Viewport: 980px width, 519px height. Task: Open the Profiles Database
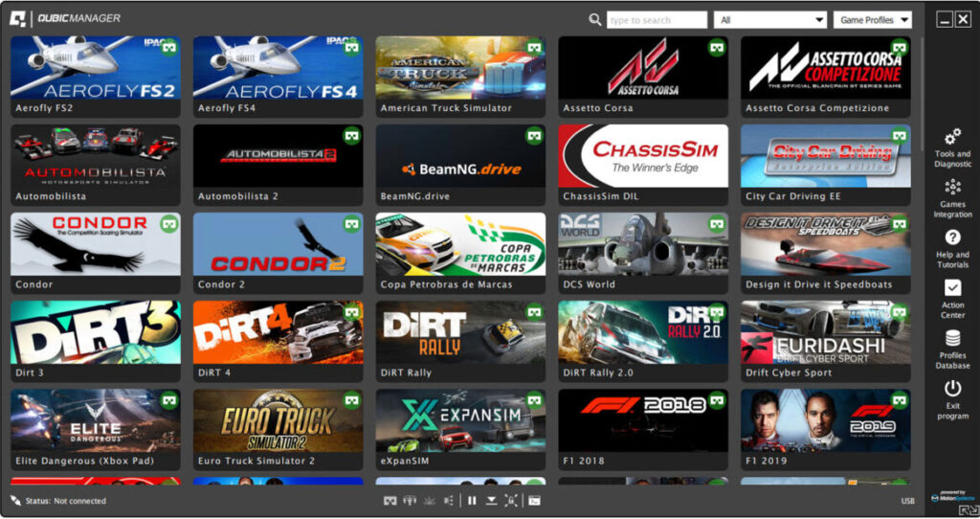(952, 350)
